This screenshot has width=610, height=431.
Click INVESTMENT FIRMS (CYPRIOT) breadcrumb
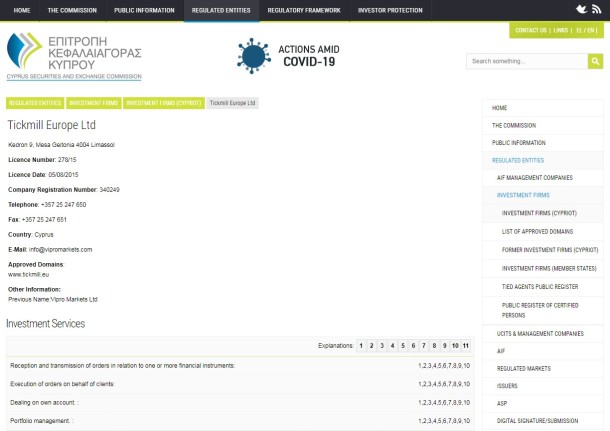point(164,103)
